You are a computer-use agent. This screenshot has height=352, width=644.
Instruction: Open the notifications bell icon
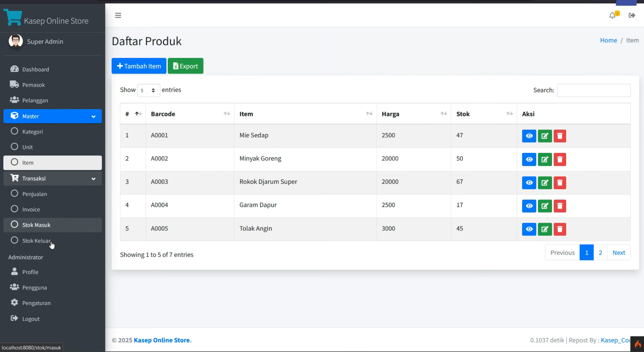pyautogui.click(x=613, y=16)
